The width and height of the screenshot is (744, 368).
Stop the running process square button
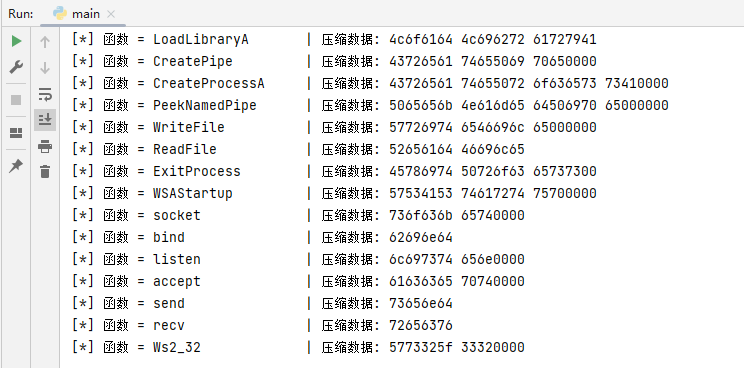coord(16,100)
